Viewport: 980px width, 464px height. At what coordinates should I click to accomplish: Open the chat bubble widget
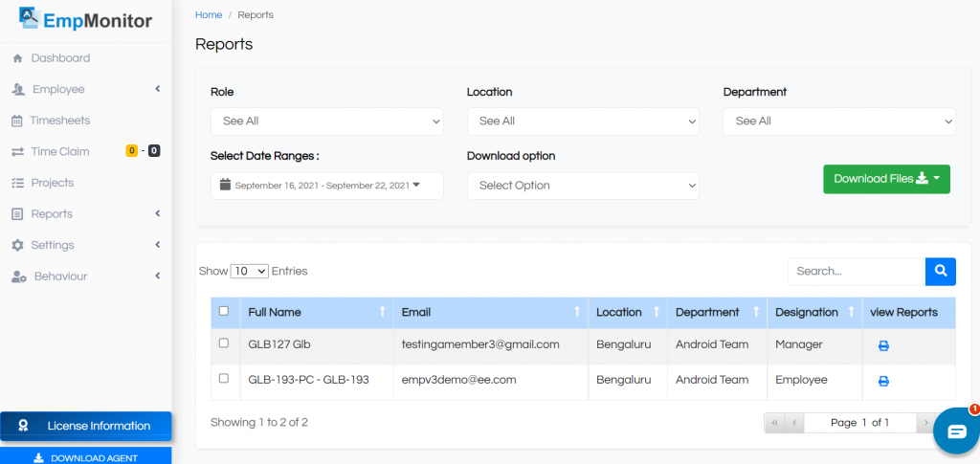(956, 431)
